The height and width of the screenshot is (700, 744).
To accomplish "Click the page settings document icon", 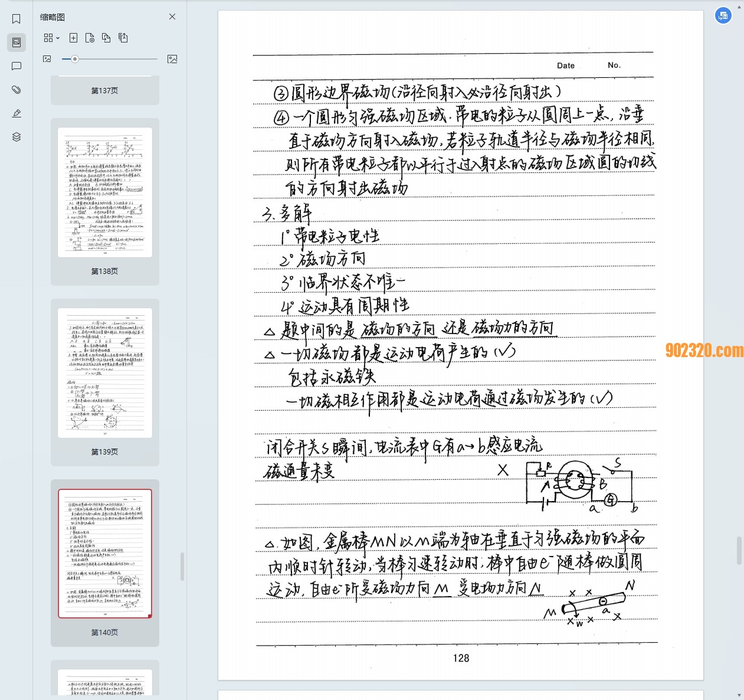I will pos(90,38).
